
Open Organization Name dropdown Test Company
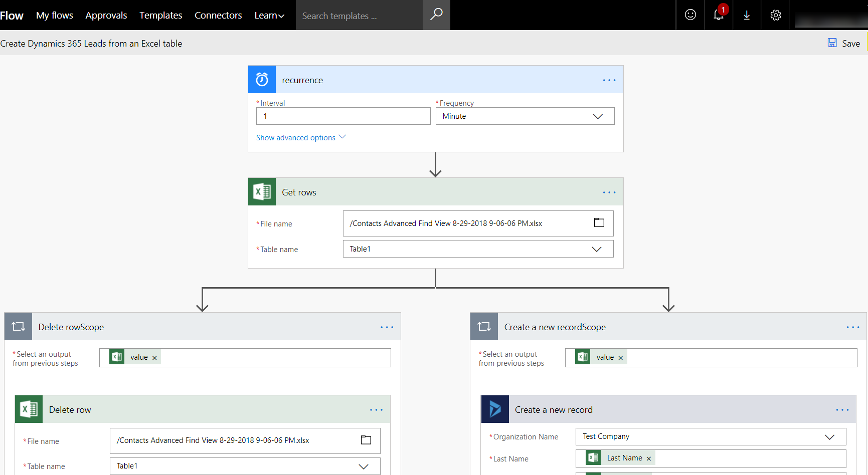711,436
